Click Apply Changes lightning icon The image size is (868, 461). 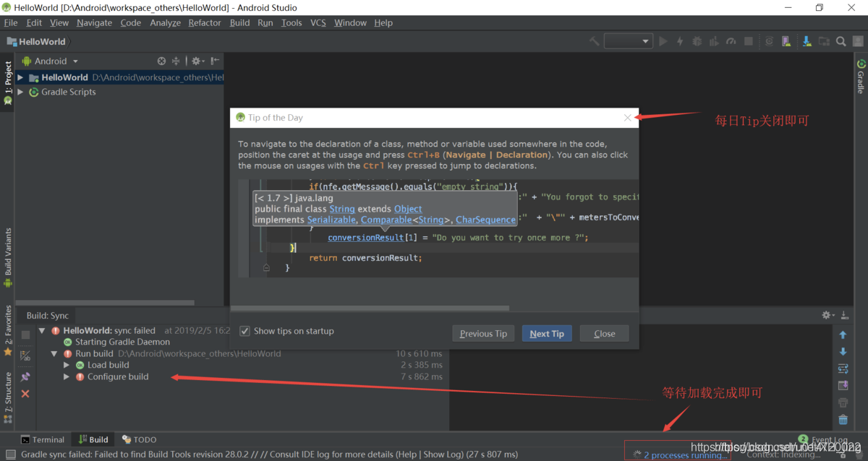pos(680,41)
